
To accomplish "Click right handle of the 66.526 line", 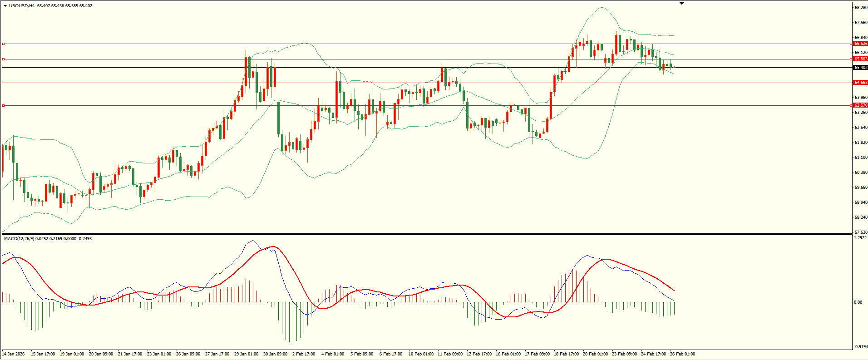I will coord(850,44).
